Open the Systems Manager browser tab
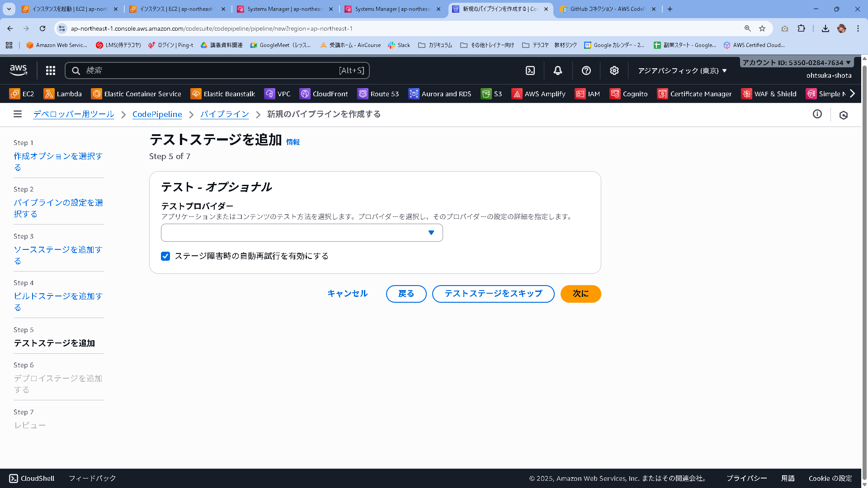 pyautogui.click(x=285, y=9)
